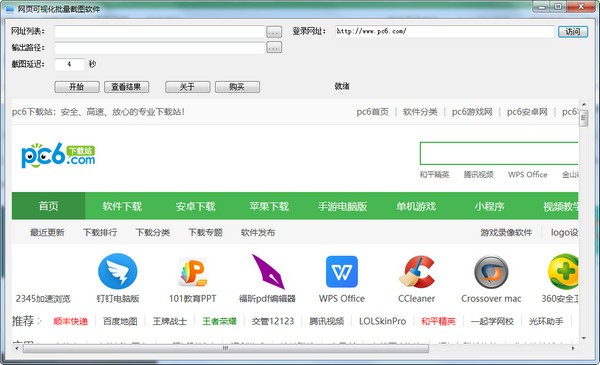Open the 交管12123 recommended link

click(273, 321)
